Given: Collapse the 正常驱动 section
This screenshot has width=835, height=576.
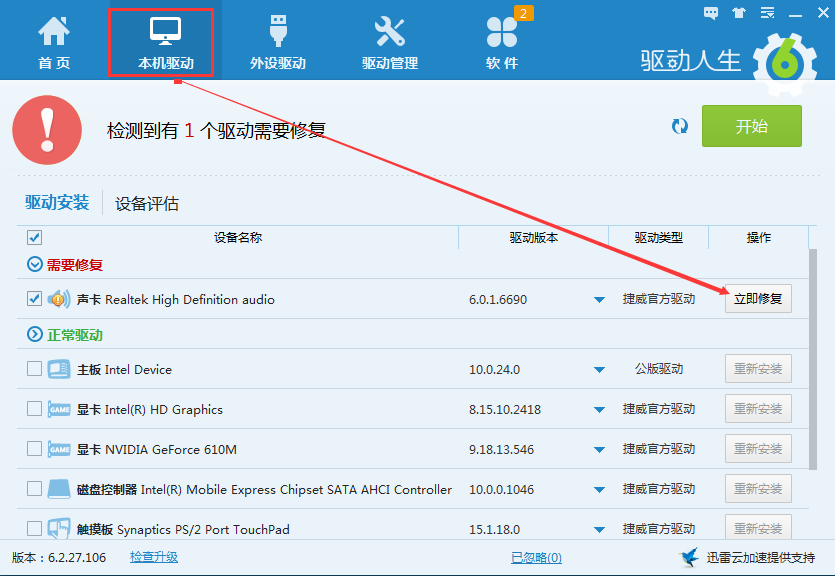Looking at the screenshot, I should [x=35, y=334].
